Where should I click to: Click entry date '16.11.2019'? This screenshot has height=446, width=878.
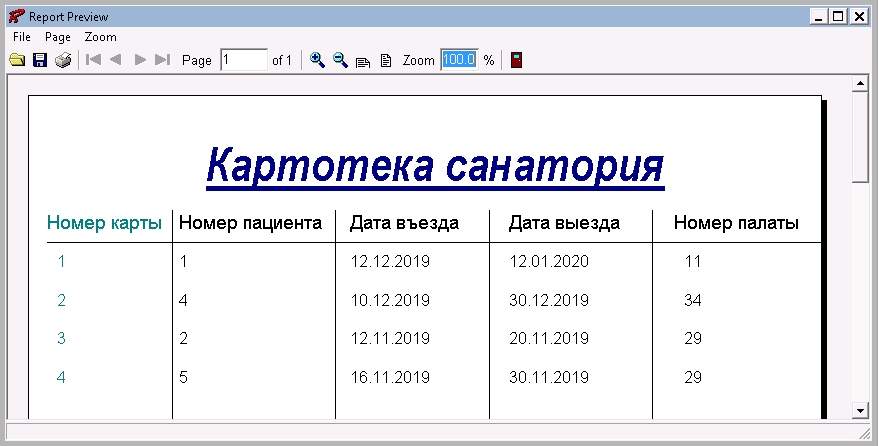[390, 377]
